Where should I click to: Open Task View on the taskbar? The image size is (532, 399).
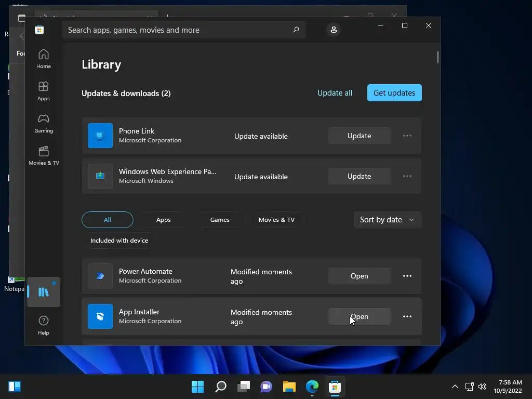tap(243, 387)
